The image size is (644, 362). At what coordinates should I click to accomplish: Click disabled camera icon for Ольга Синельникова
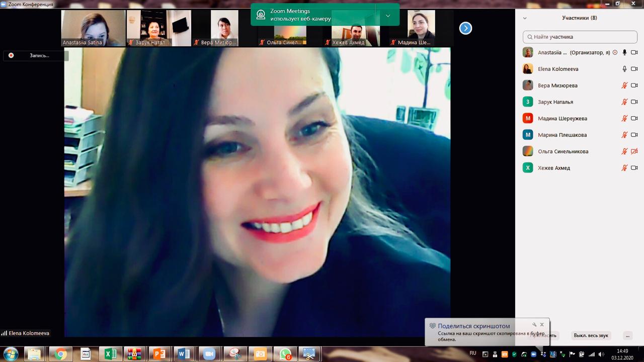pos(634,151)
